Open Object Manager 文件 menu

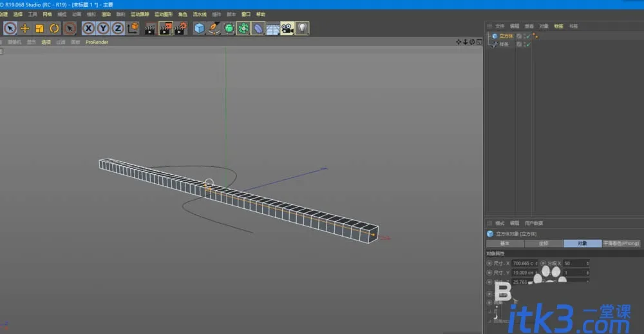coord(500,26)
